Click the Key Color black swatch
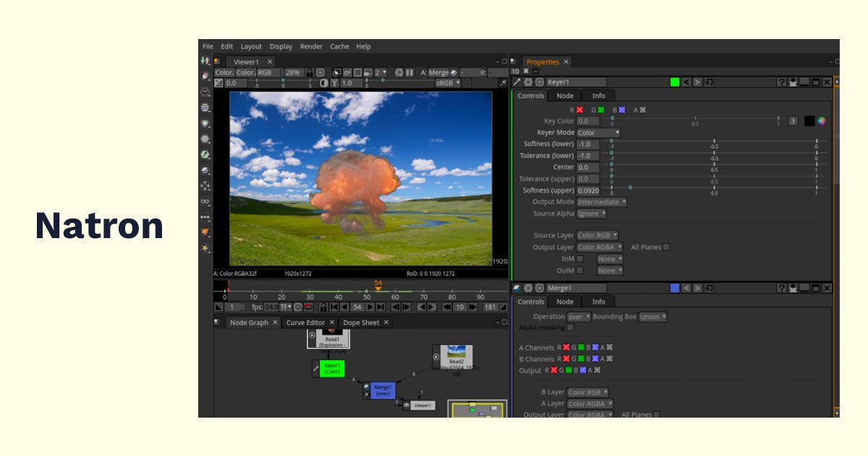Image resolution: width=868 pixels, height=456 pixels. click(x=809, y=121)
